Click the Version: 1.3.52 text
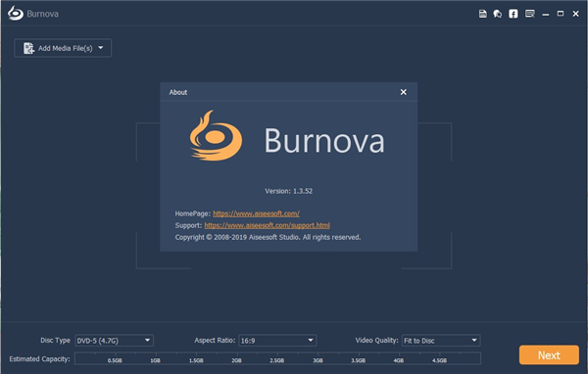 288,191
